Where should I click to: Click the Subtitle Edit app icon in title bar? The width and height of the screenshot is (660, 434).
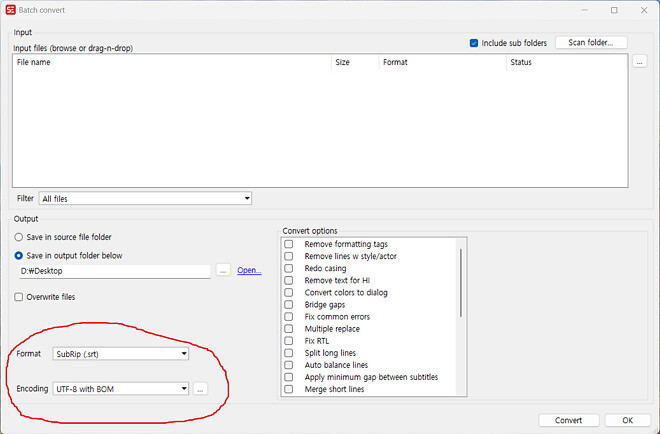click(x=11, y=10)
